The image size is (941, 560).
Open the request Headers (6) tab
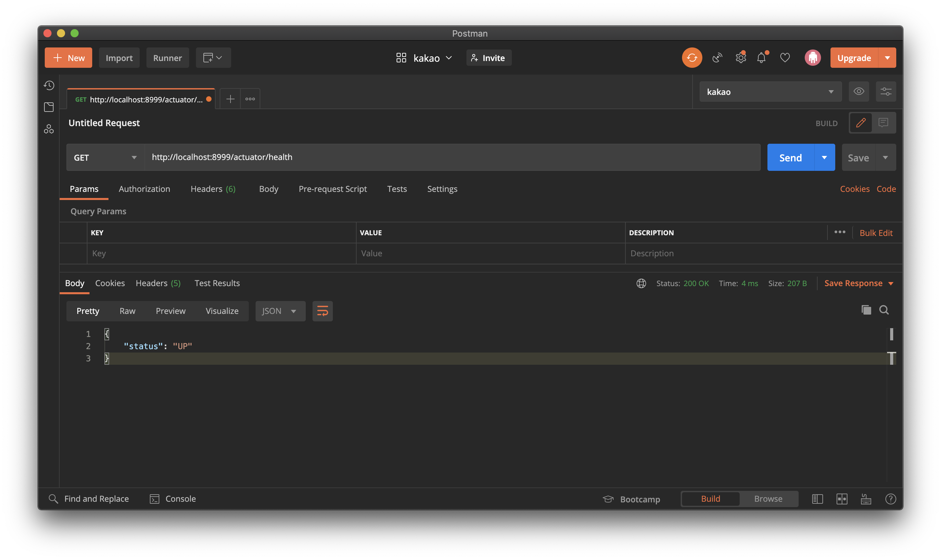click(x=213, y=189)
